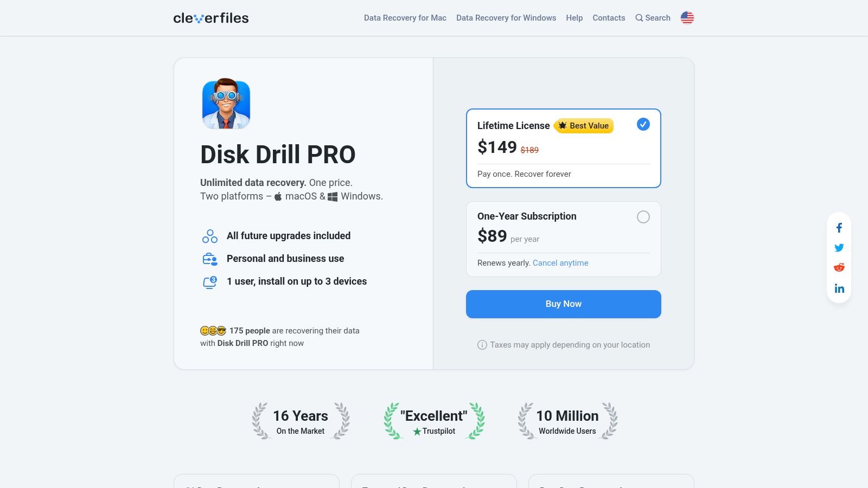Image resolution: width=868 pixels, height=488 pixels.
Task: Share the page on Facebook
Action: tap(839, 228)
